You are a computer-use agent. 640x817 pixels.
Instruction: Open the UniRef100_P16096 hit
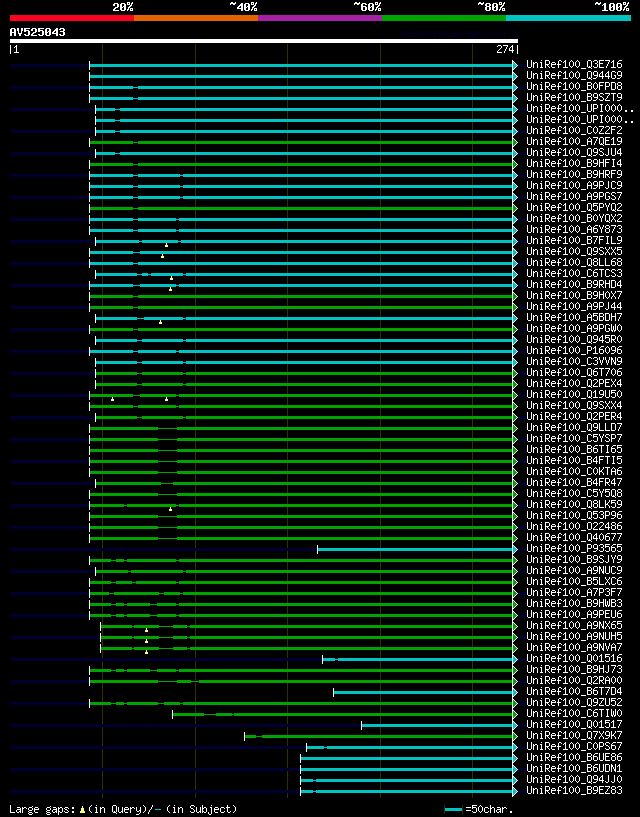[574, 351]
